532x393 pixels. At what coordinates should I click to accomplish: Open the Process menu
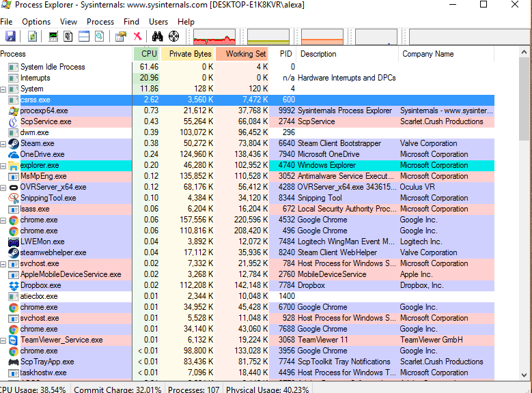[100, 22]
